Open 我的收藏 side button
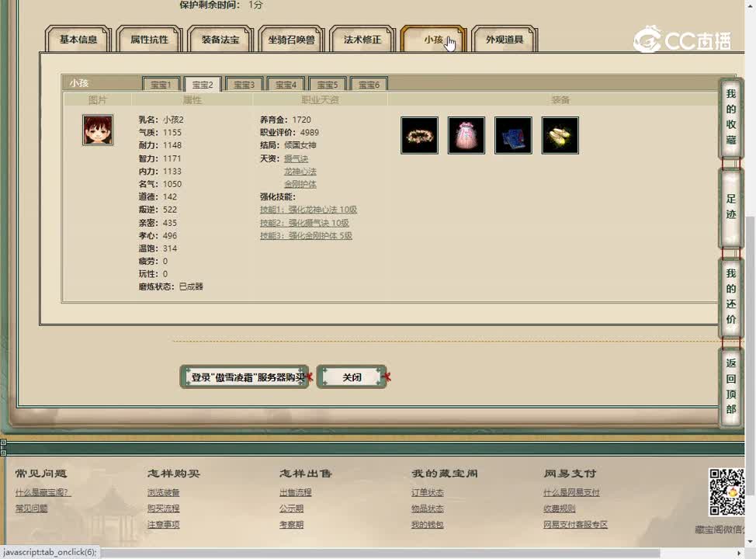Viewport: 756px width, 559px height. tap(731, 117)
